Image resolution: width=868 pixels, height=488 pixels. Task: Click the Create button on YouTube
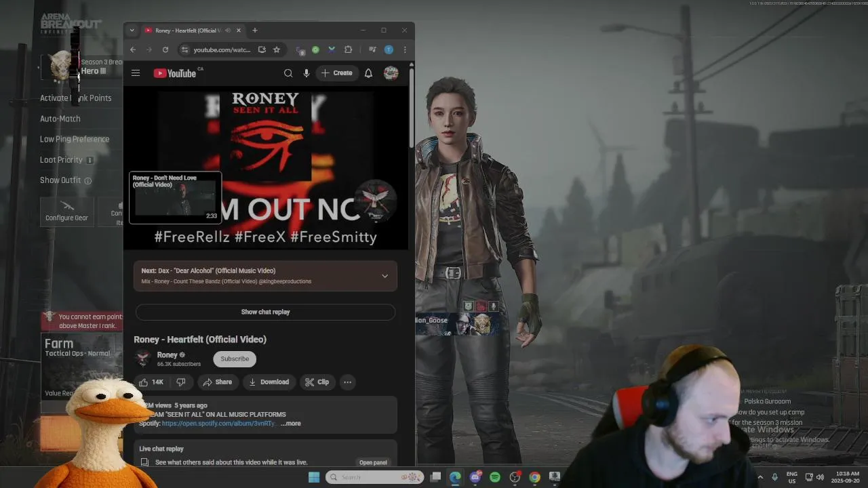337,73
